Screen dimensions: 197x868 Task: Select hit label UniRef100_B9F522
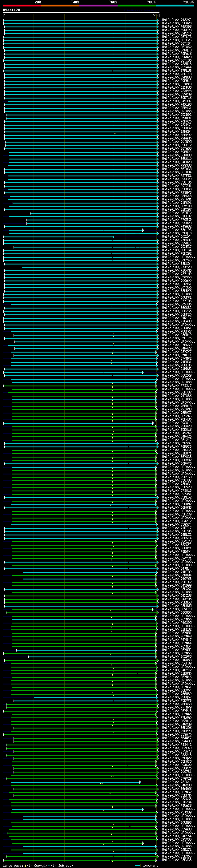pyautogui.click(x=177, y=152)
